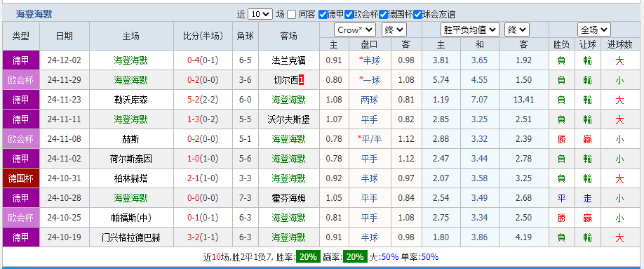This screenshot has height=269, width=644.
Task: Click the 勝 result in 赫斯 row
Action: click(x=561, y=139)
